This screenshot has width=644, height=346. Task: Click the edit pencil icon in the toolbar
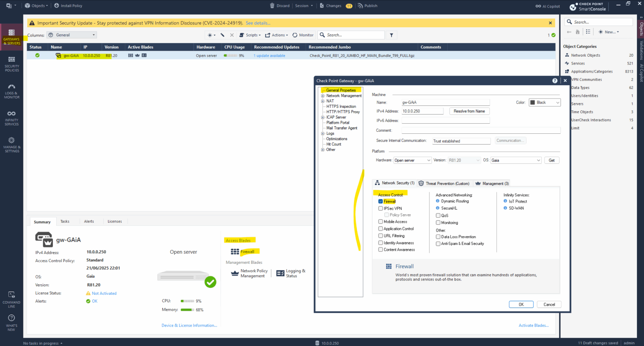click(222, 35)
